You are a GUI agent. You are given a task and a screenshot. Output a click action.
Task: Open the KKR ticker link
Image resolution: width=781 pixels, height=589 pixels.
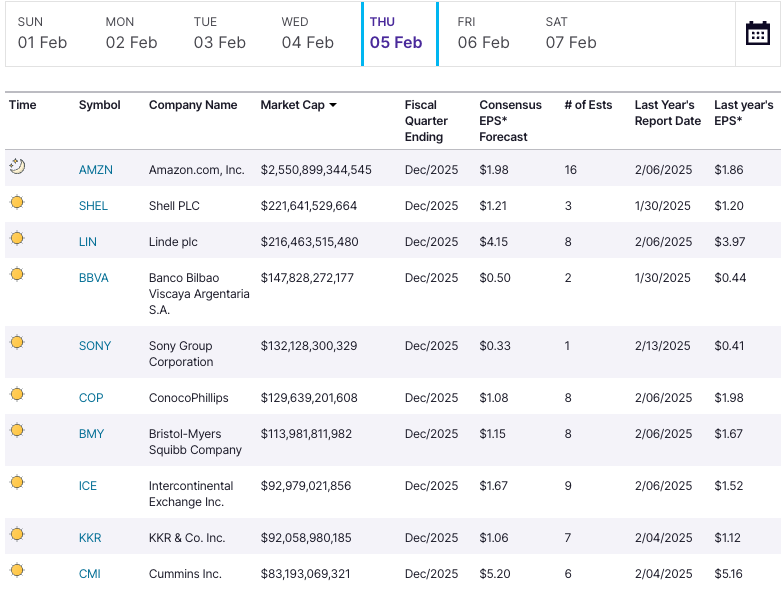coord(90,538)
